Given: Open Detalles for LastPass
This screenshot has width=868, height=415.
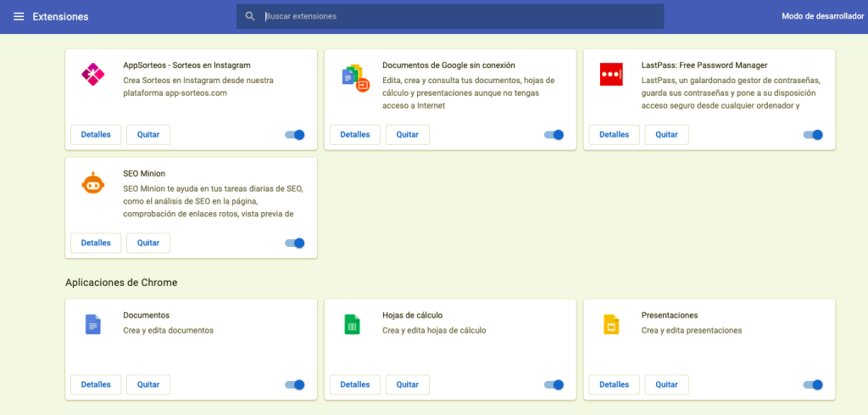Looking at the screenshot, I should (614, 135).
